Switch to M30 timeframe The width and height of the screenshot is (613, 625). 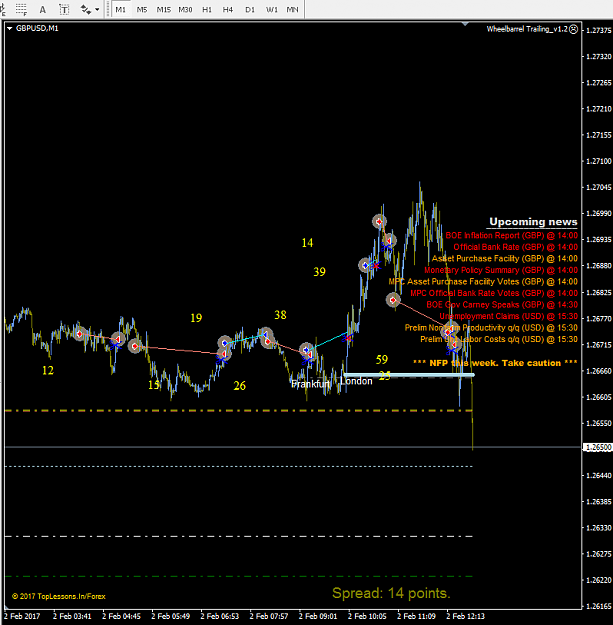tap(185, 10)
